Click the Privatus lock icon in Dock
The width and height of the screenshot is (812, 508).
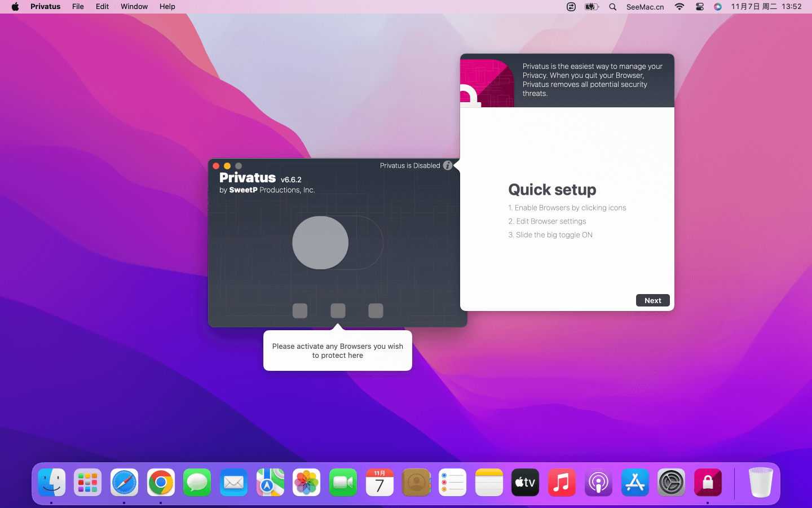click(x=708, y=483)
